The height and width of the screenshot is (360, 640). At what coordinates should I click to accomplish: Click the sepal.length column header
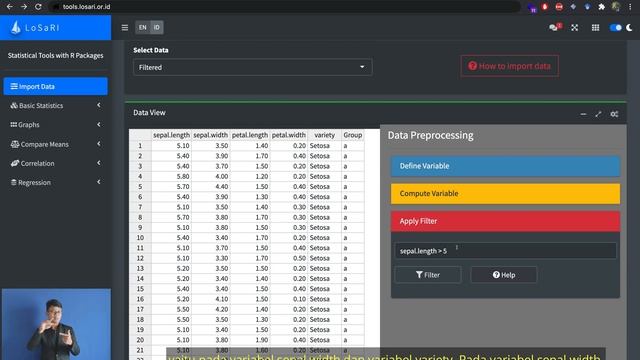pyautogui.click(x=171, y=135)
